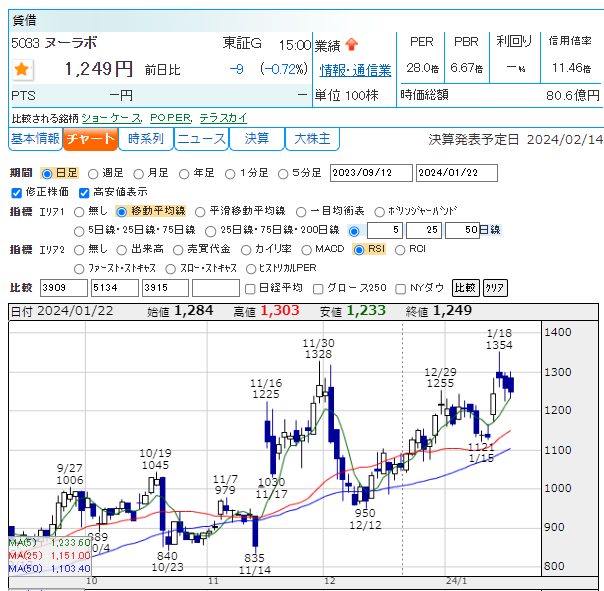
Task: Click the 1/18 1354 high label
Action: (499, 339)
